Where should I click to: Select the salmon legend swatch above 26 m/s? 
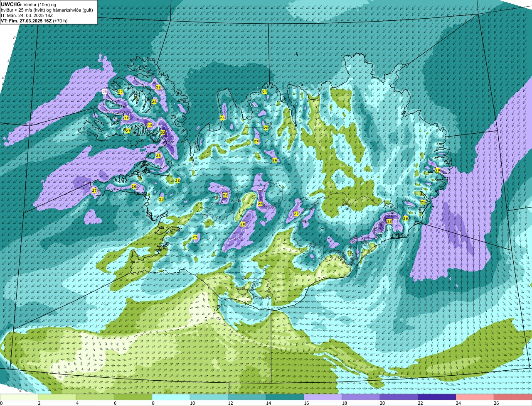point(513,397)
